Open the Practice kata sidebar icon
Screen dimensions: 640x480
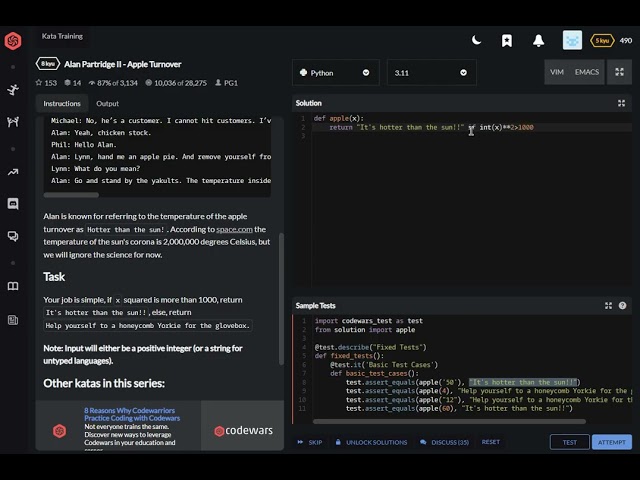13,89
